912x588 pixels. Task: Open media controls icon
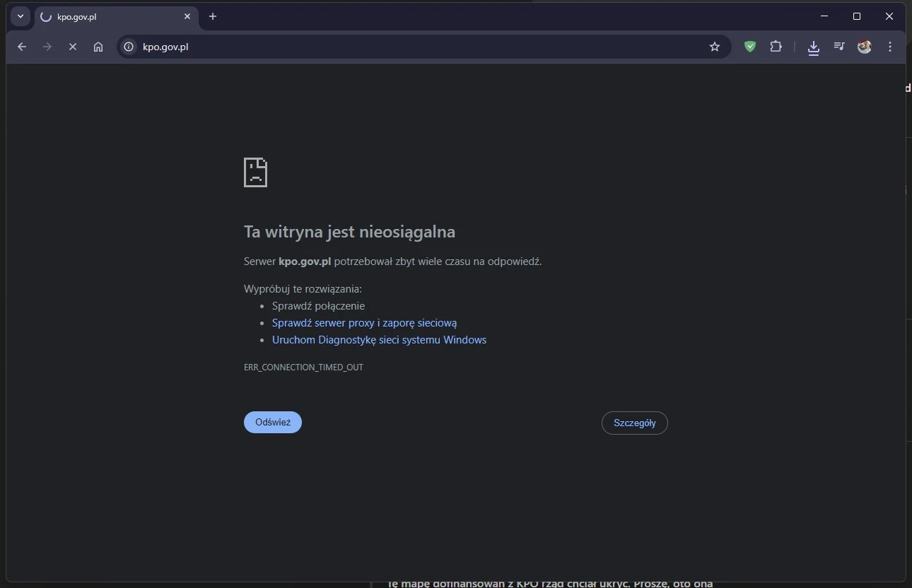[839, 47]
